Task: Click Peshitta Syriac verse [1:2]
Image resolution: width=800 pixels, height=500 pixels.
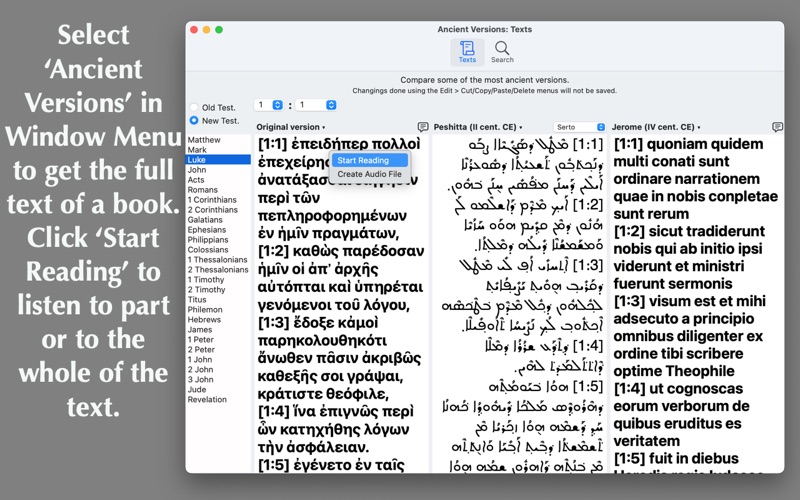Action: point(529,205)
